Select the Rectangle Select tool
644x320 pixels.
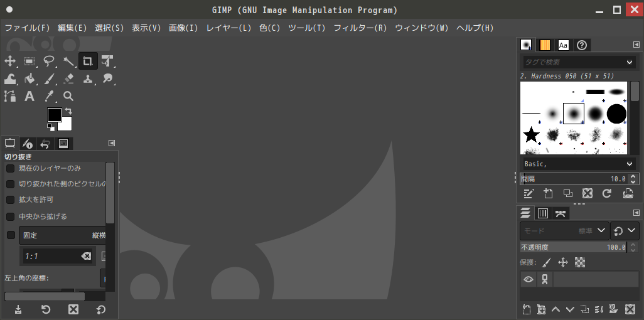tap(29, 61)
